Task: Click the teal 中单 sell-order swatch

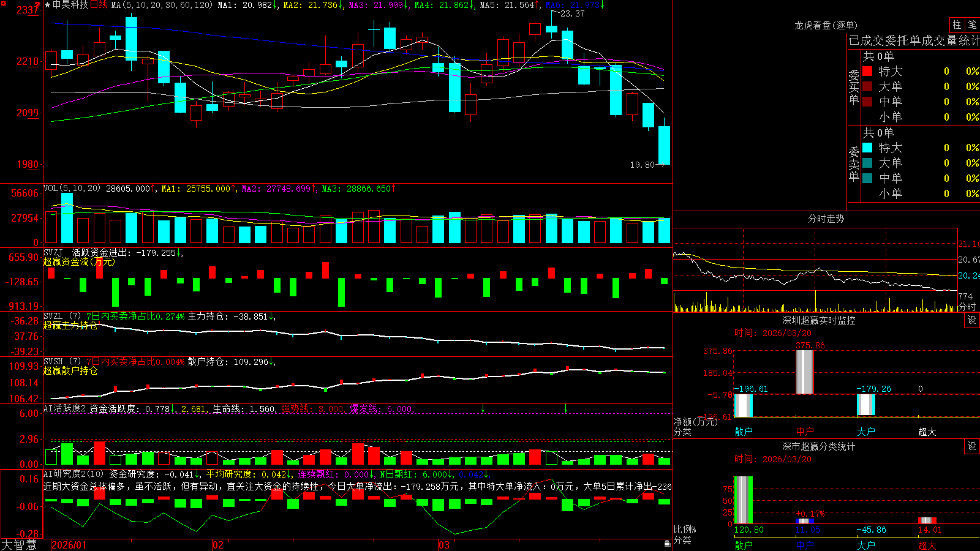Action: pyautogui.click(x=867, y=178)
